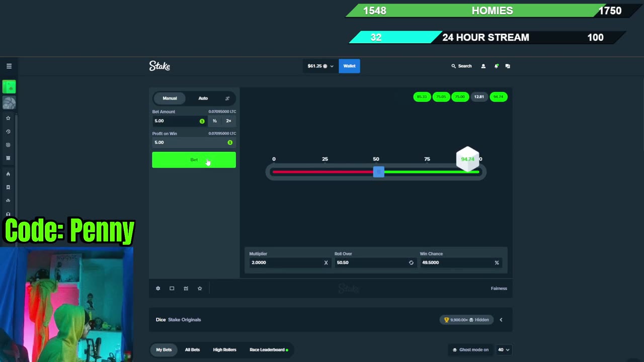
Task: Click latest result pill 94.74
Action: coord(498,97)
